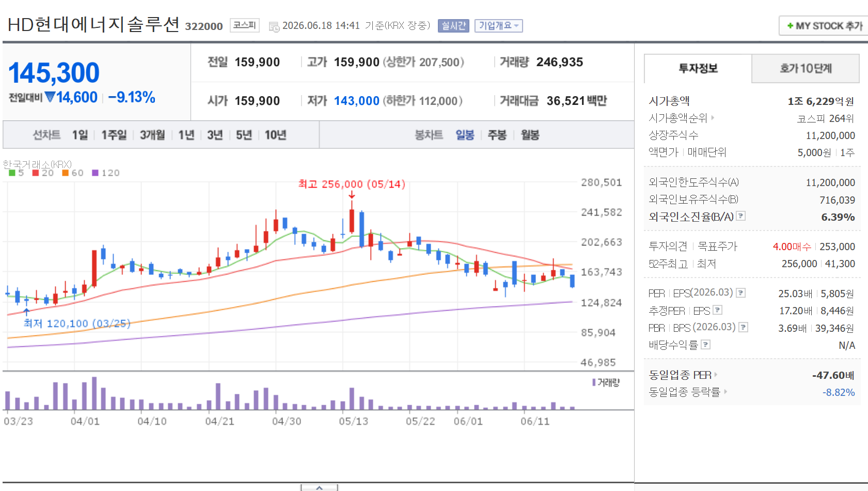The height and width of the screenshot is (491, 868).
Task: Click the 실시간 badge
Action: [453, 25]
